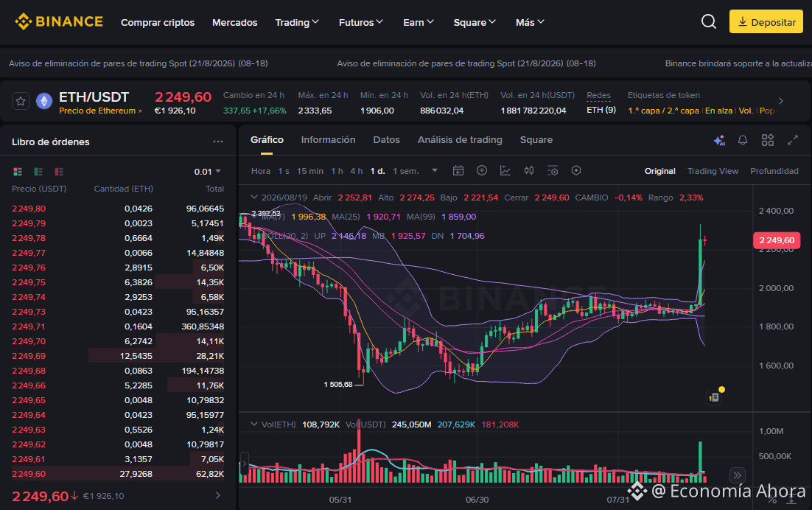This screenshot has width=812, height=510.
Task: Open the chart date range calendar icon
Action: [x=458, y=171]
